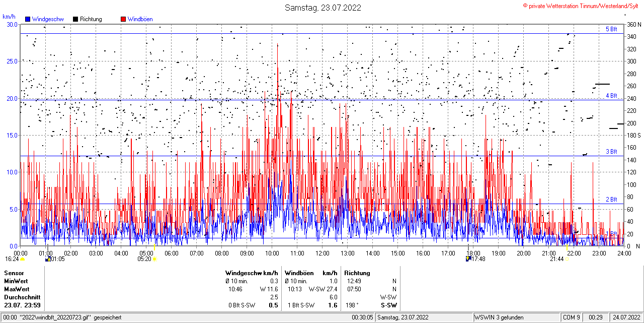Click the 06:00 time axis label
644x323 pixels.
(x=172, y=253)
